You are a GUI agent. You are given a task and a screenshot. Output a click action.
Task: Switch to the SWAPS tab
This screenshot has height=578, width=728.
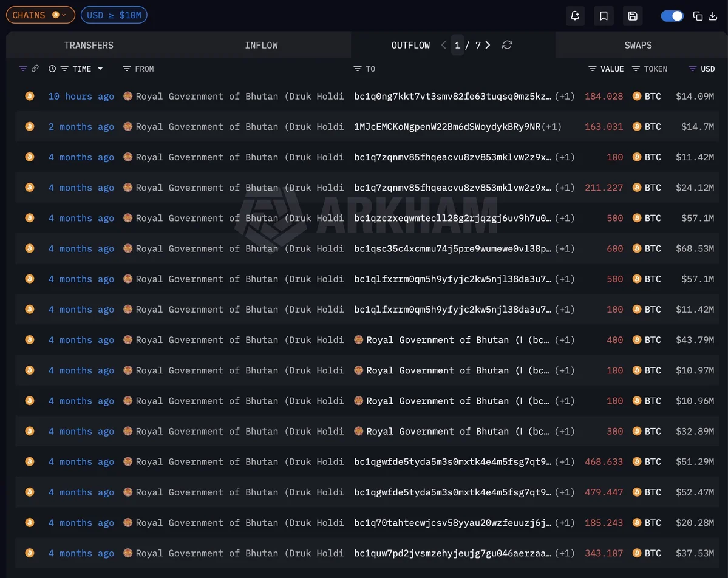click(638, 45)
